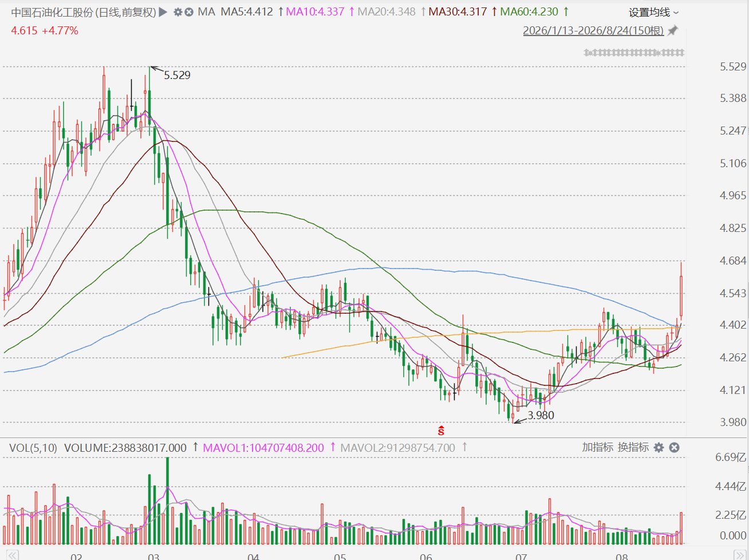Viewport: 749px width, 560px height.
Task: Click the tallest green volume bar in March
Action: 167,501
